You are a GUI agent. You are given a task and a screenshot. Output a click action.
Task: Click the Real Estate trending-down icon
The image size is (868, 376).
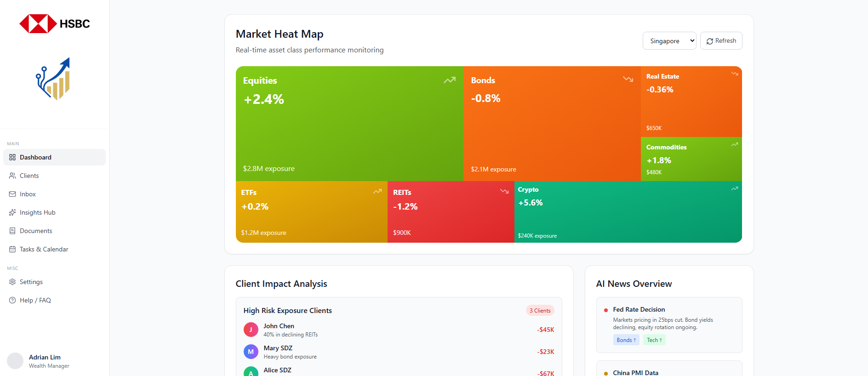tap(735, 74)
